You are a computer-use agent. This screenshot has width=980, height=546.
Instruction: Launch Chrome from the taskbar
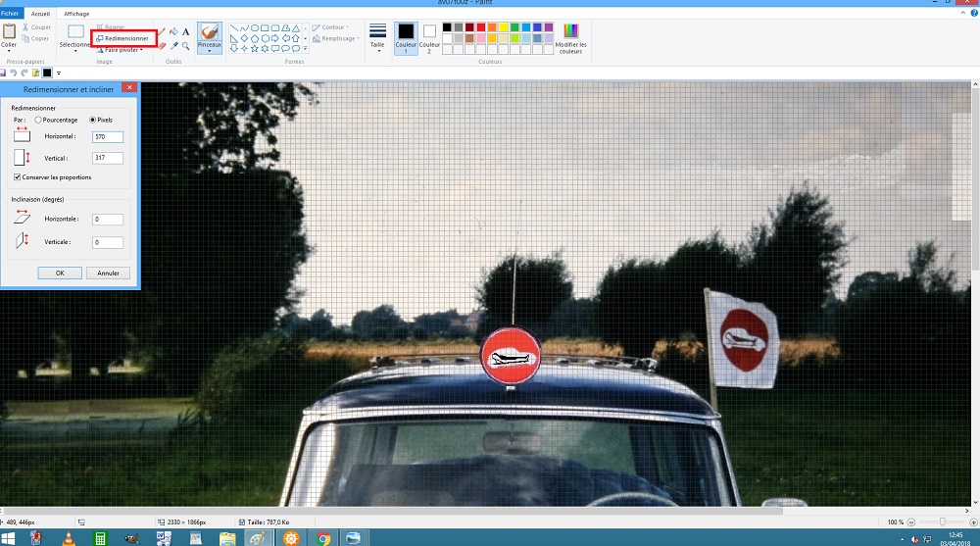click(323, 538)
